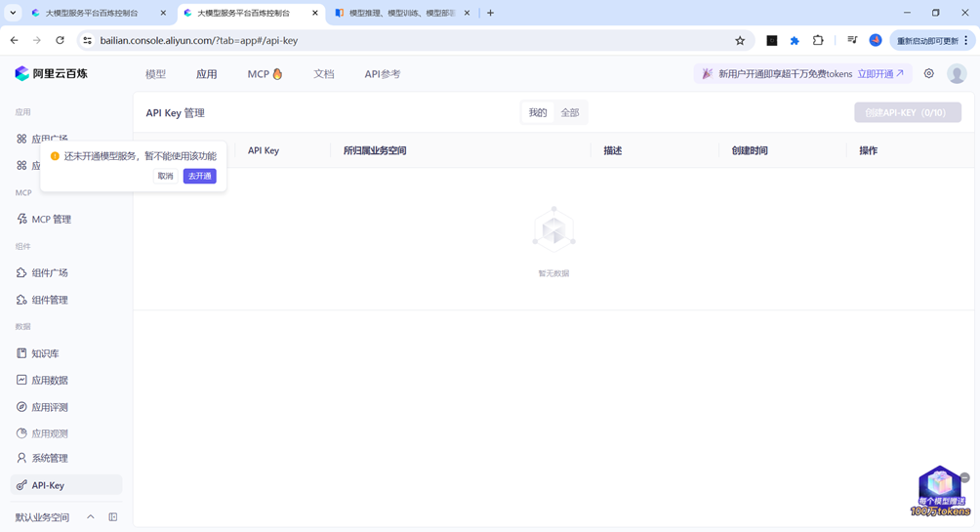Image resolution: width=980 pixels, height=532 pixels.
Task: Click the Aliyun Bailian logo
Action: (52, 74)
